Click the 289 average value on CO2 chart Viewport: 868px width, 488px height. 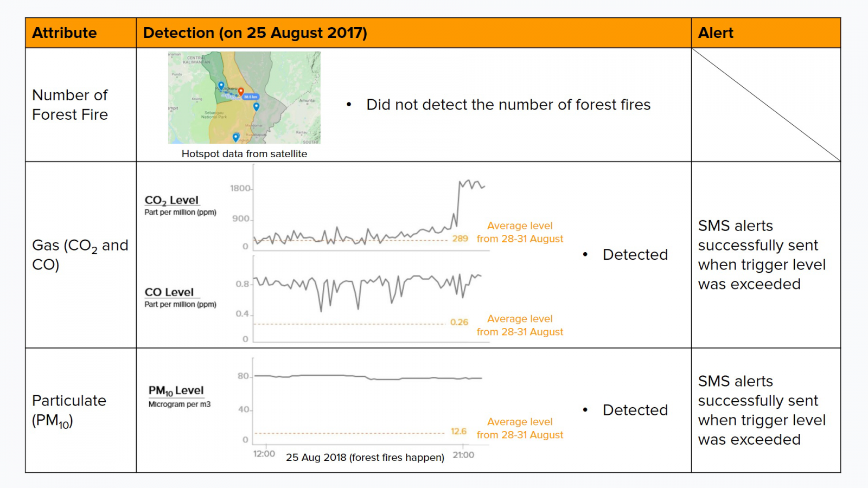pyautogui.click(x=460, y=239)
